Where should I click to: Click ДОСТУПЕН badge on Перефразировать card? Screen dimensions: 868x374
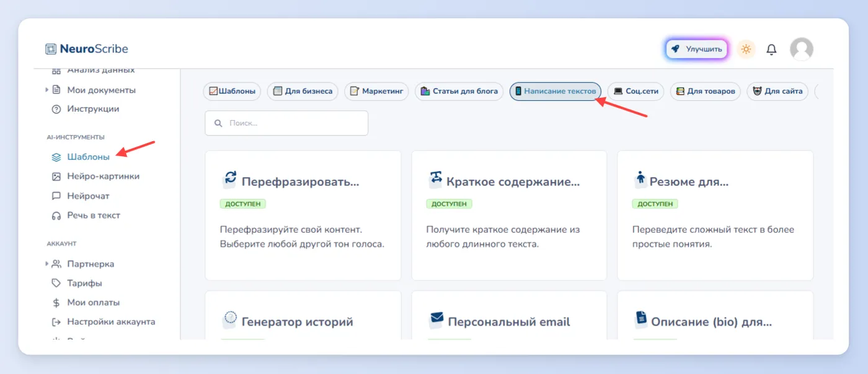coord(243,204)
